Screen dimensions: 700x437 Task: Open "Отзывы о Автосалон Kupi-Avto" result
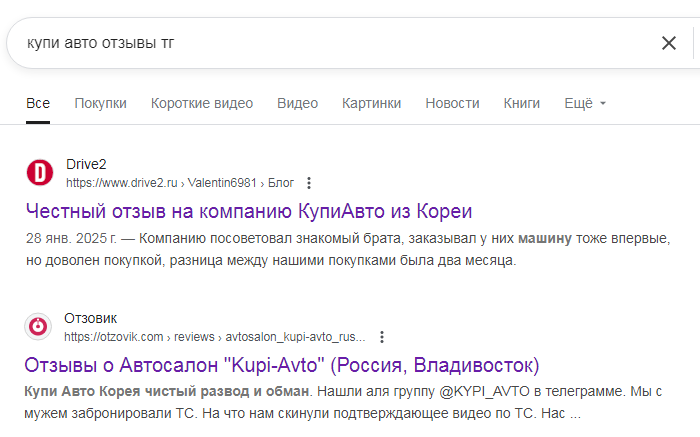click(x=282, y=365)
